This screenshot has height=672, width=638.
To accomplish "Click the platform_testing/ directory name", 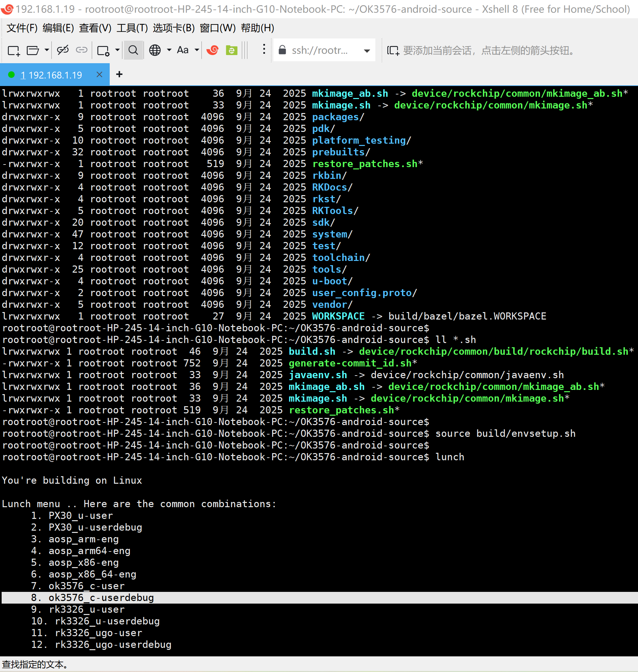I will pos(362,140).
